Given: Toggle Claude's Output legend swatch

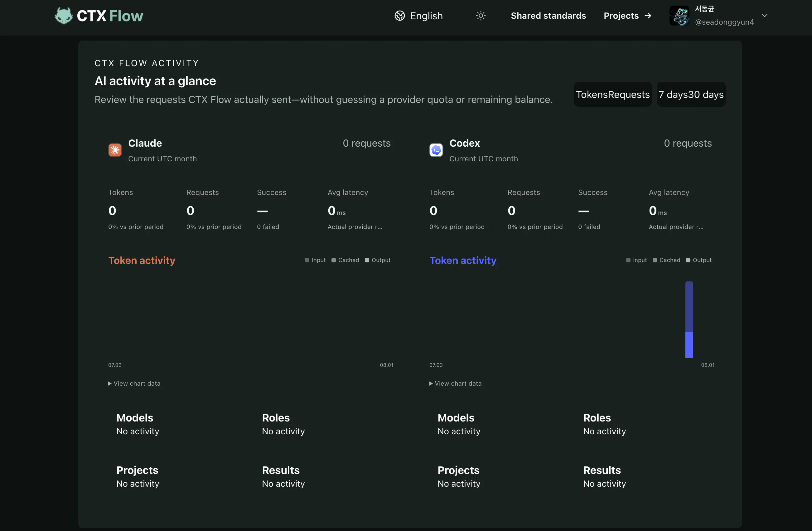Looking at the screenshot, I should (367, 261).
